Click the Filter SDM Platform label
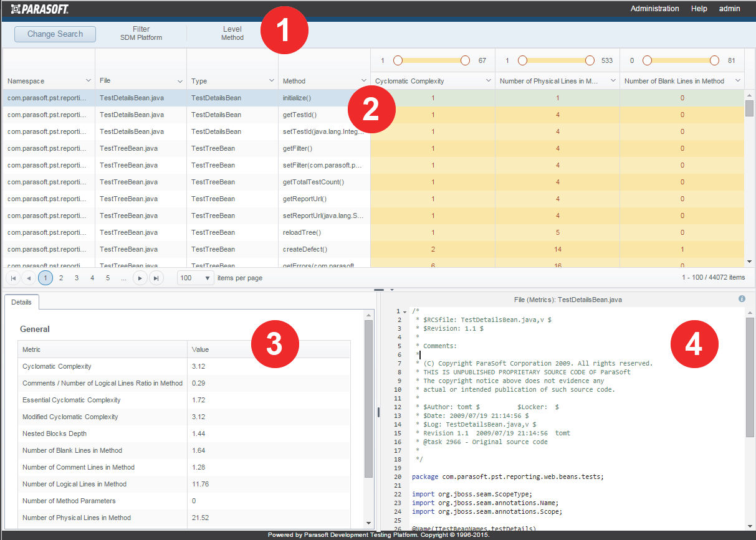Image resolution: width=756 pixels, height=540 pixels. [141, 33]
